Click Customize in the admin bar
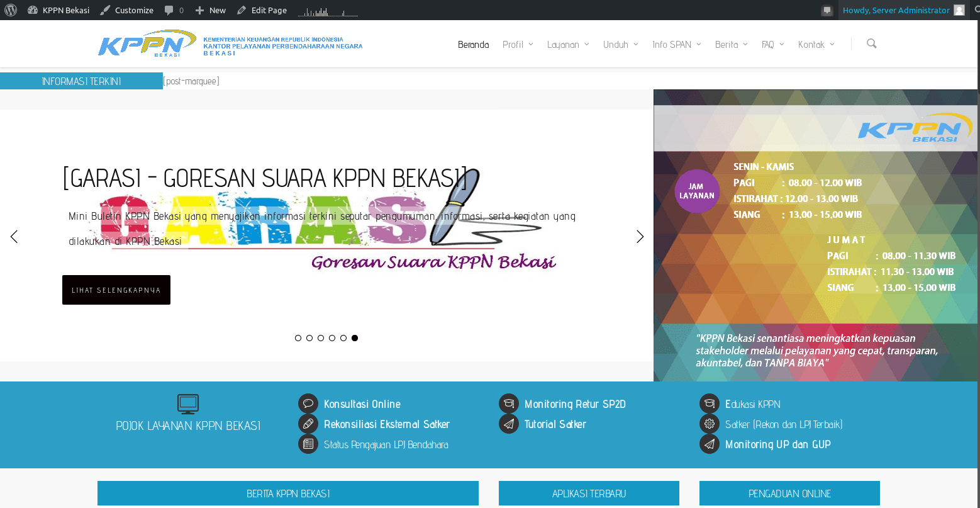 pyautogui.click(x=126, y=10)
